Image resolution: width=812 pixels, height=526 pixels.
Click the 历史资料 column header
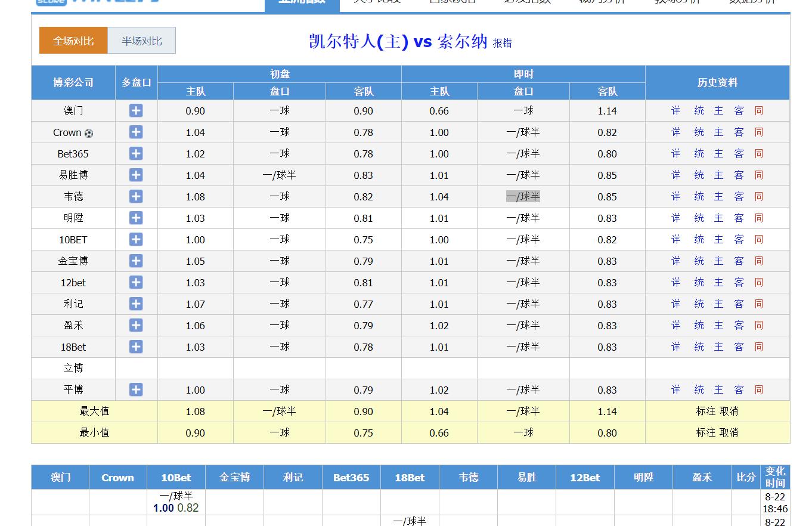[x=717, y=82]
